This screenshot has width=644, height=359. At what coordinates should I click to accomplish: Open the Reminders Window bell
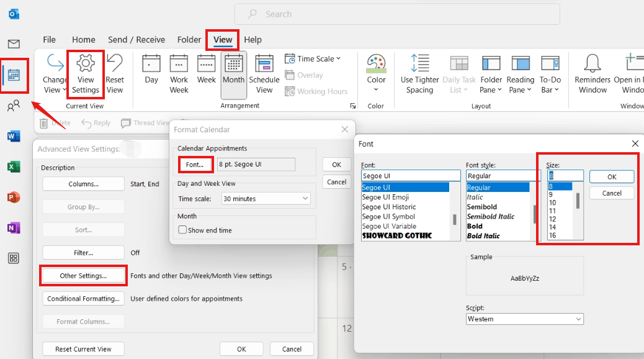tap(593, 75)
